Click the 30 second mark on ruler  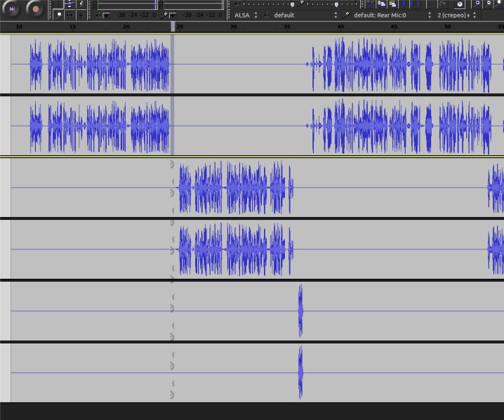pos(233,27)
